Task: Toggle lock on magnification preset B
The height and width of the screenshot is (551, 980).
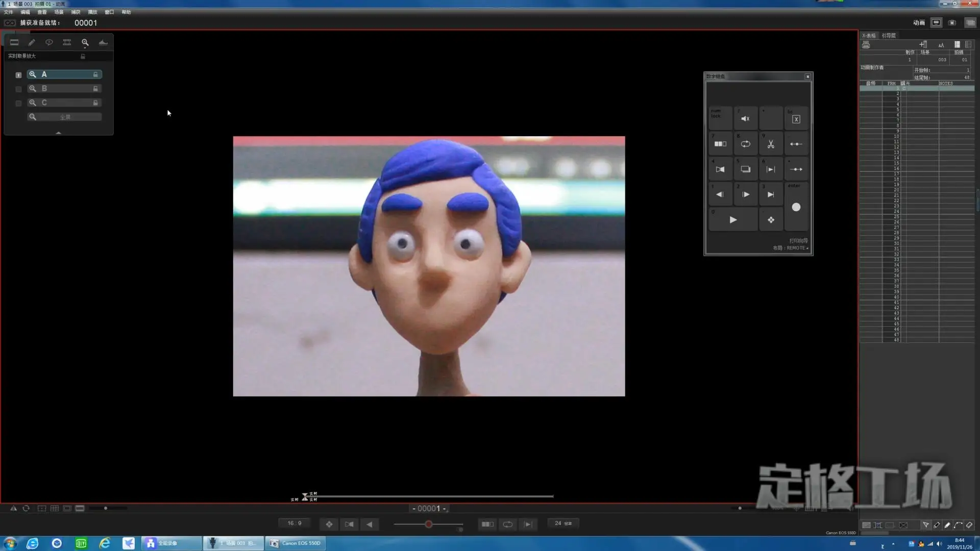Action: click(x=95, y=89)
